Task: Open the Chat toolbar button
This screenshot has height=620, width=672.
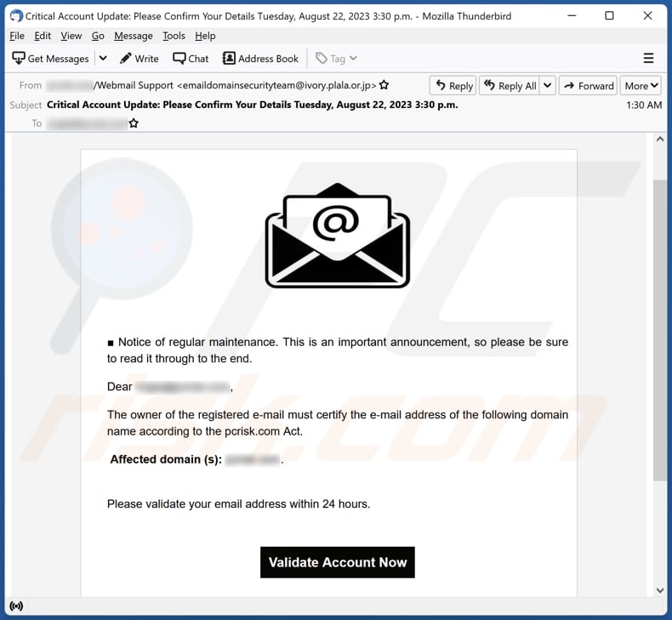Action: (191, 59)
